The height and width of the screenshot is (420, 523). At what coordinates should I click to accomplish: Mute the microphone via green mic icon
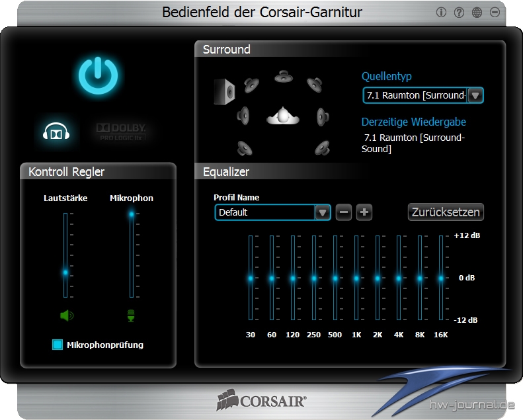[131, 315]
